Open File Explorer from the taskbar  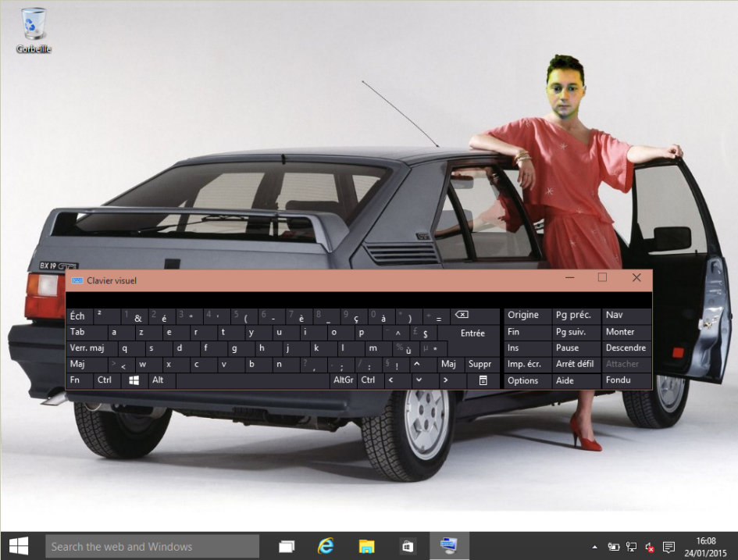click(365, 547)
